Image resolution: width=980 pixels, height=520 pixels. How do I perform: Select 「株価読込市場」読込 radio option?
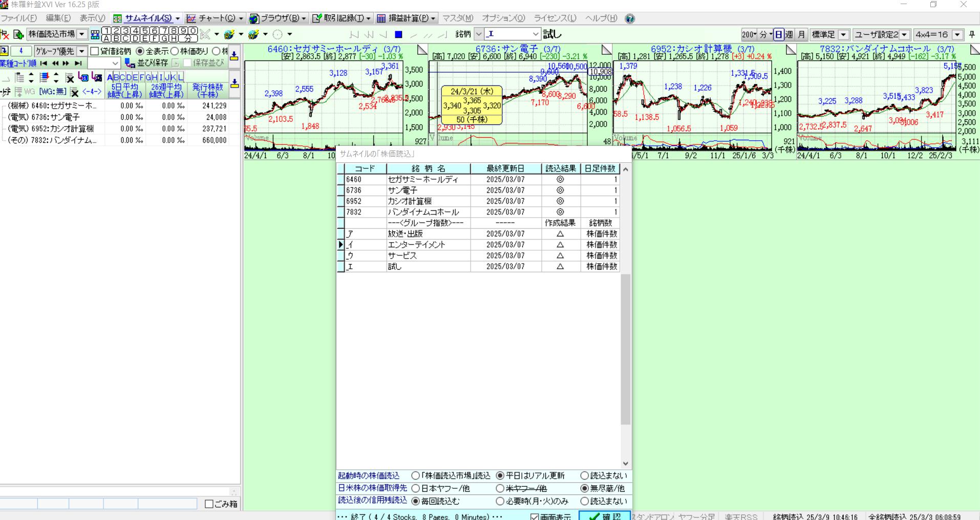coord(416,476)
